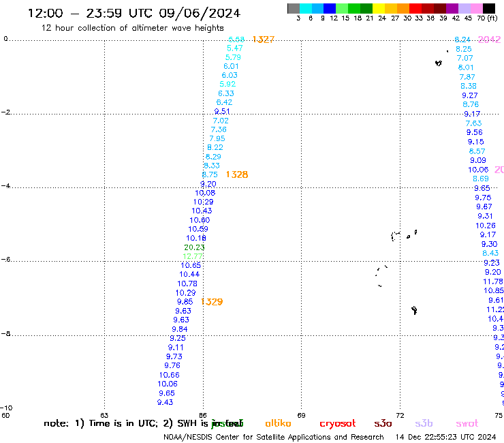The height and width of the screenshot is (443, 504).
Task: Click the wave height value '9.27'
Action: point(470,95)
